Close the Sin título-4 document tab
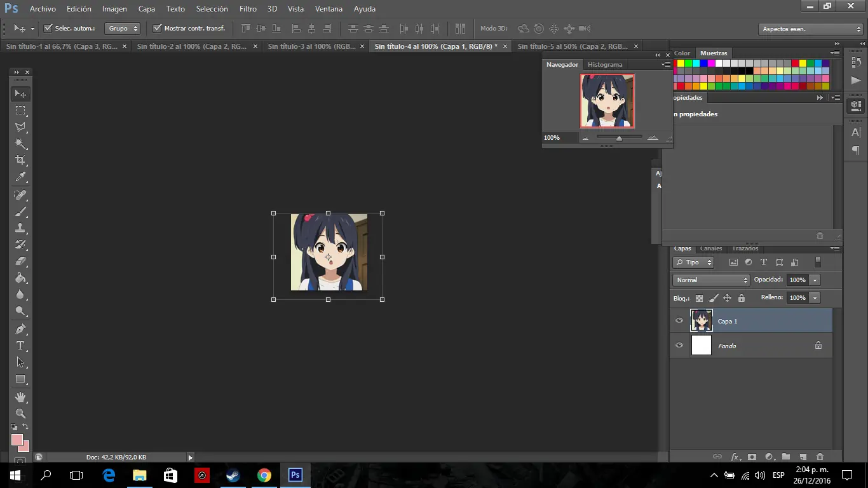Screen dimensions: 868x488 505,46
